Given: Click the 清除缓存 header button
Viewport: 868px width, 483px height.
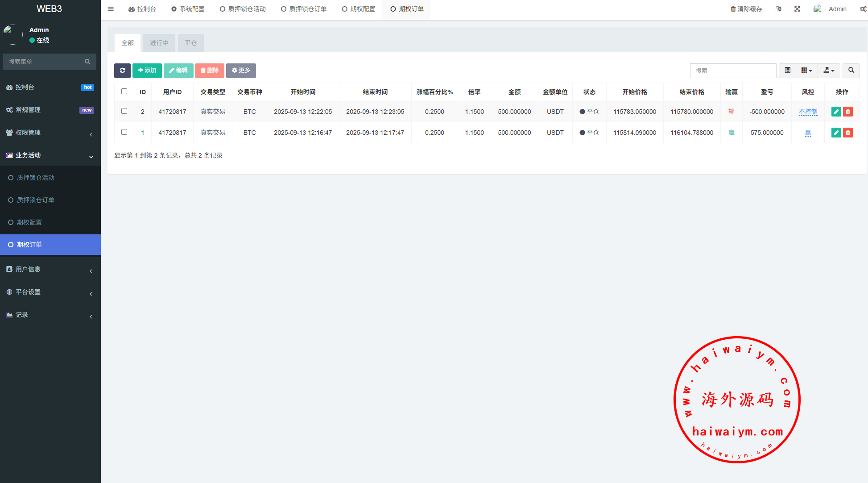Looking at the screenshot, I should 746,9.
